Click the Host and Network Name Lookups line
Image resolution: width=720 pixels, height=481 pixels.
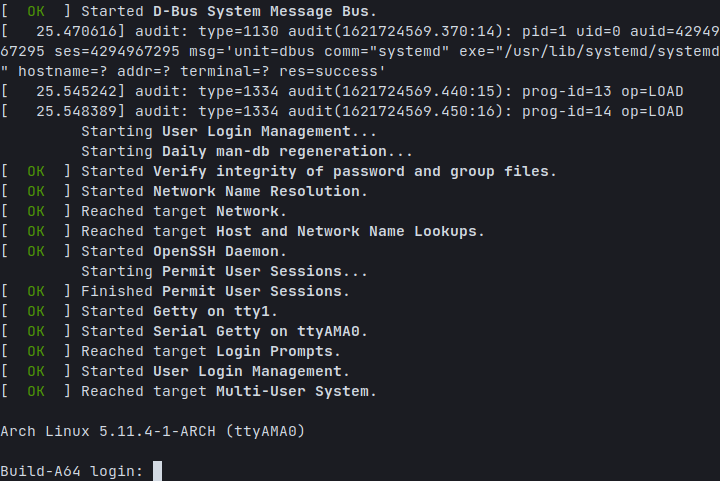242,231
